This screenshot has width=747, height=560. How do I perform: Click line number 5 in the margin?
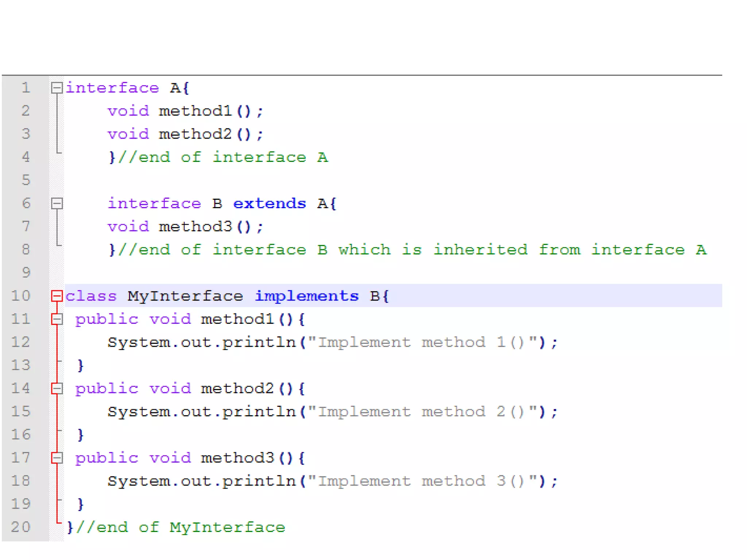pyautogui.click(x=26, y=180)
